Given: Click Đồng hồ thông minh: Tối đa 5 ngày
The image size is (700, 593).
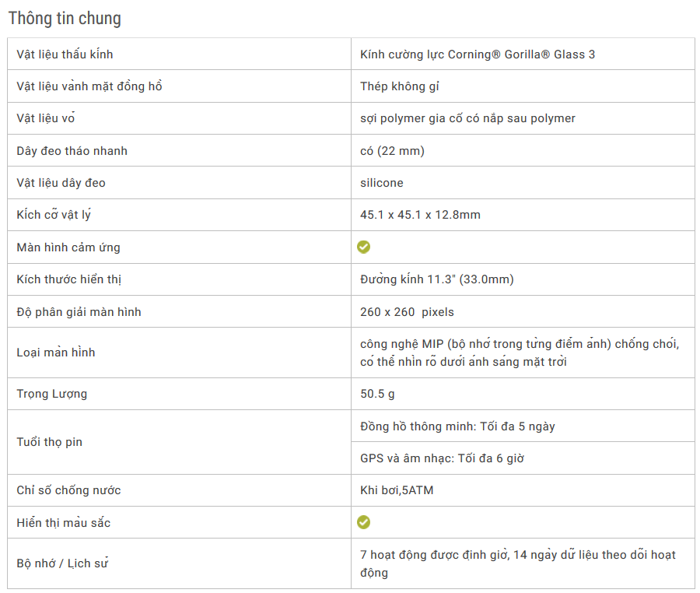Looking at the screenshot, I should tap(457, 426).
